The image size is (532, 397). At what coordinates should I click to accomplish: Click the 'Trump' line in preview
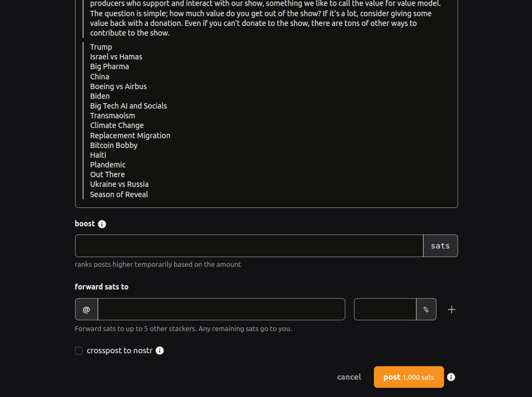(x=101, y=47)
